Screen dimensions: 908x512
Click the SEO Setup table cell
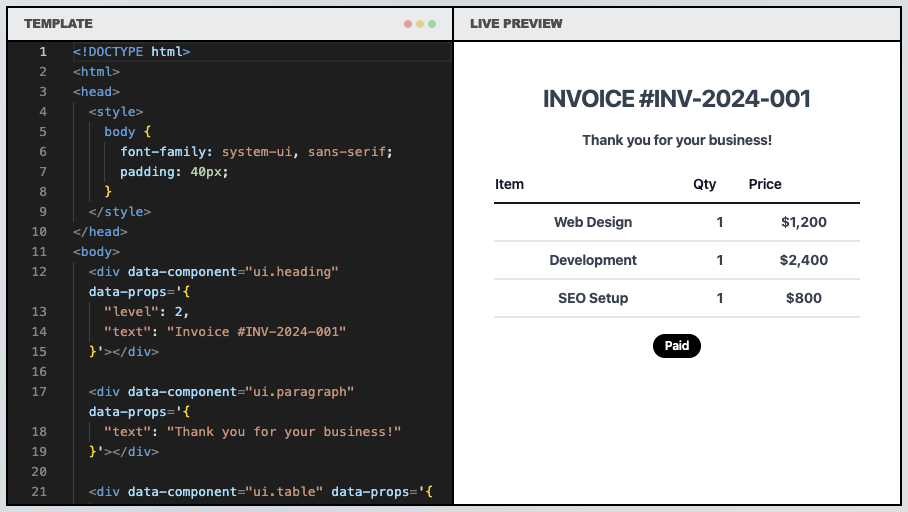coord(592,298)
